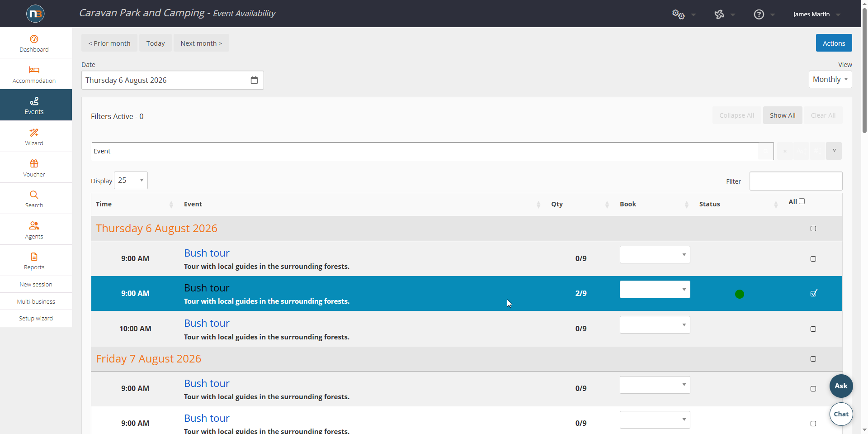868x434 pixels.
Task: Open the settings gears menu icon
Action: pos(678,14)
